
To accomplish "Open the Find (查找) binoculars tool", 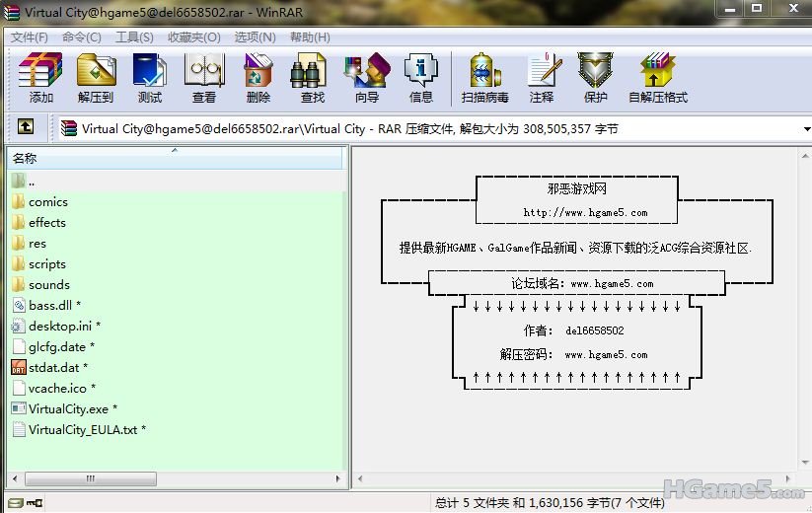I will (x=308, y=69).
